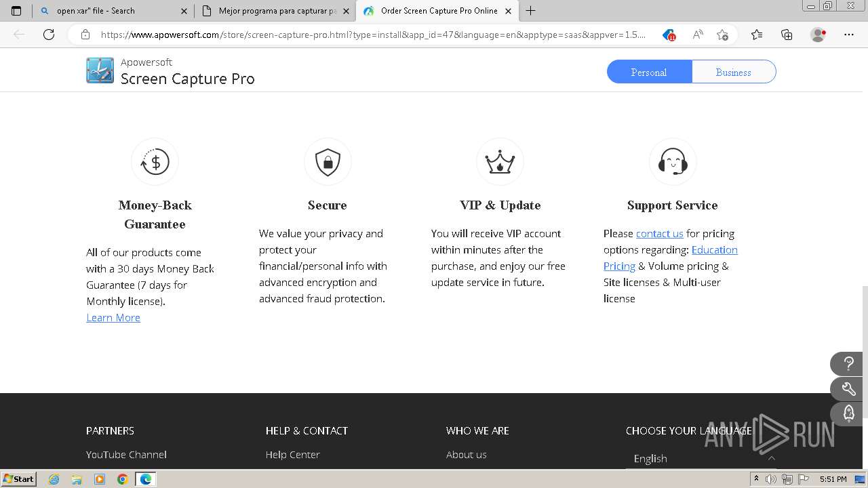Open Read aloud icon in address bar

(697, 35)
